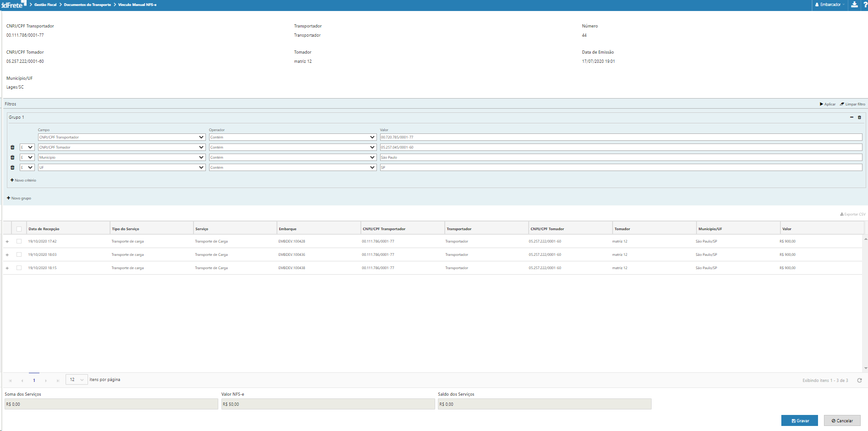Open the items per page dropdown
Viewport: 868px width, 431px height.
point(77,380)
